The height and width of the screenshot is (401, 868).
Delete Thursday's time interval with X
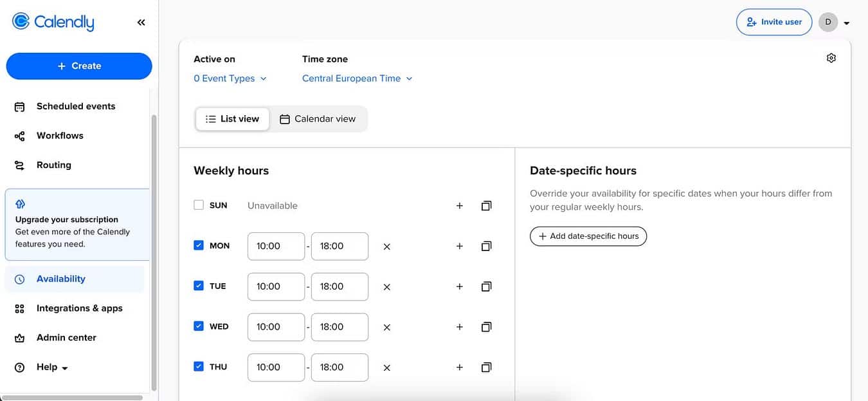click(x=386, y=368)
